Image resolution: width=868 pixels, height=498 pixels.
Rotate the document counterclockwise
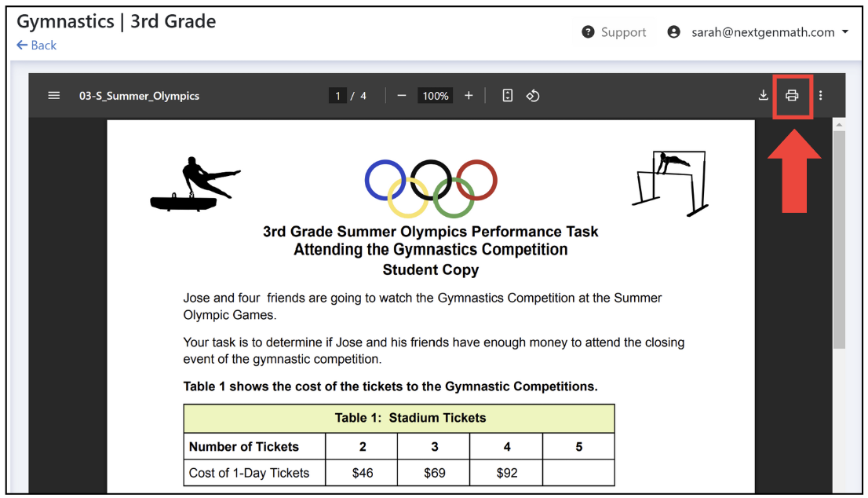coord(533,96)
